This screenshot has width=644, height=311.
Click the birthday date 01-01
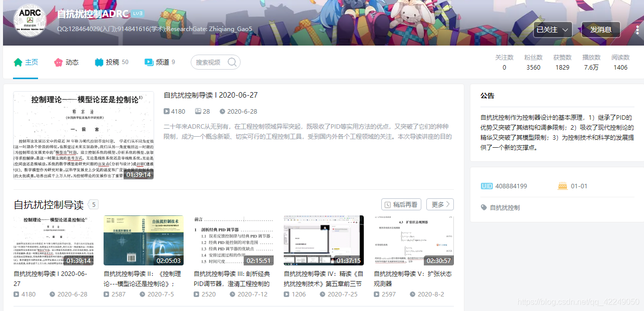[x=579, y=186]
